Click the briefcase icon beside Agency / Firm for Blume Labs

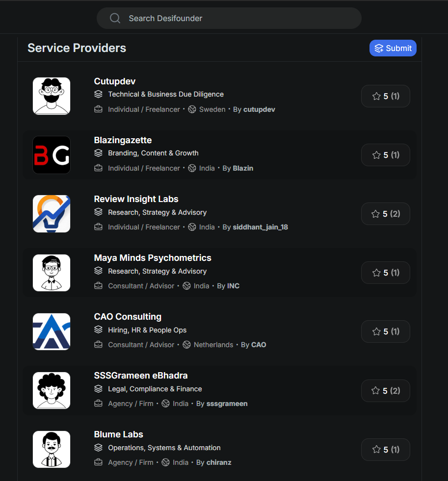[x=98, y=462]
